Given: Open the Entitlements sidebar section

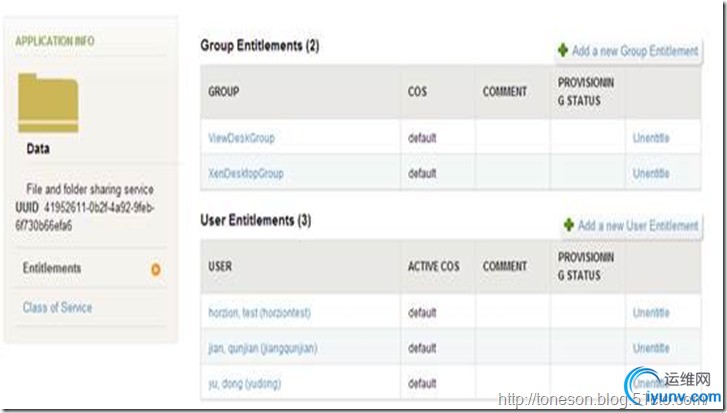Looking at the screenshot, I should click(52, 268).
